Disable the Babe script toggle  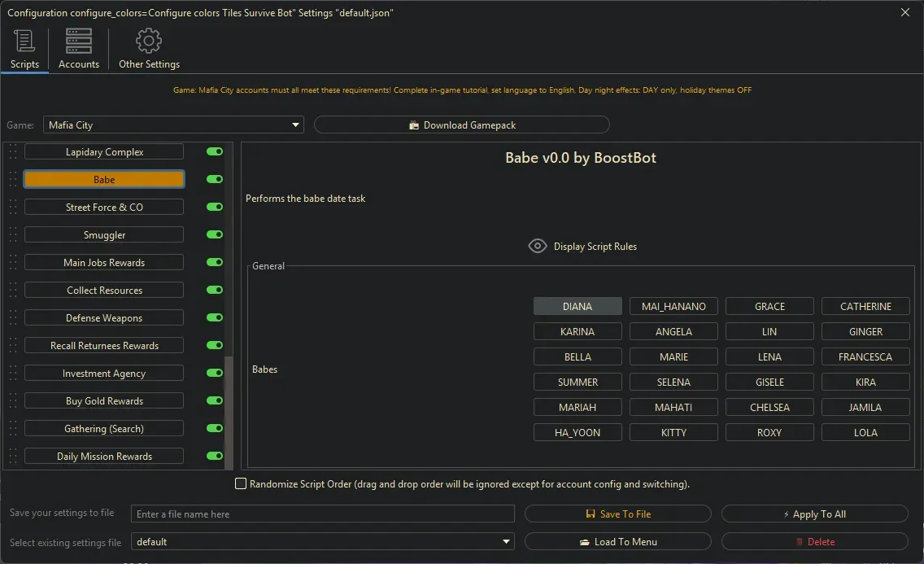click(x=215, y=179)
